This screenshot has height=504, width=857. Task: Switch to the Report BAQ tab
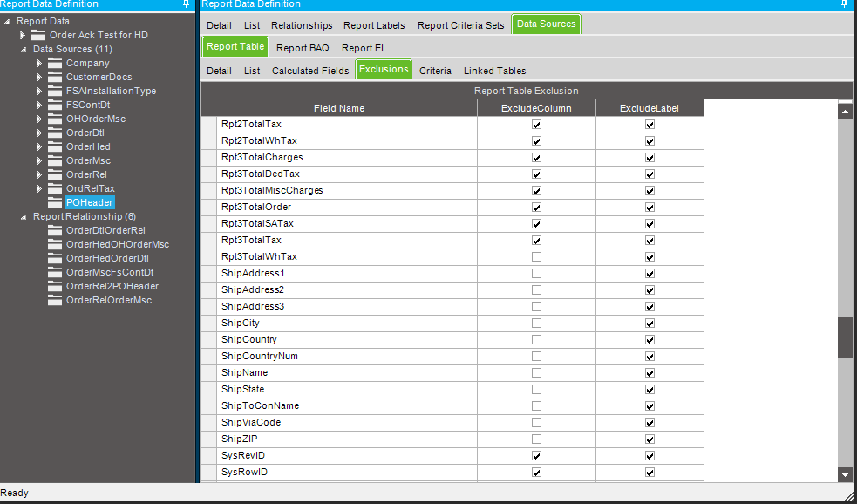(303, 48)
